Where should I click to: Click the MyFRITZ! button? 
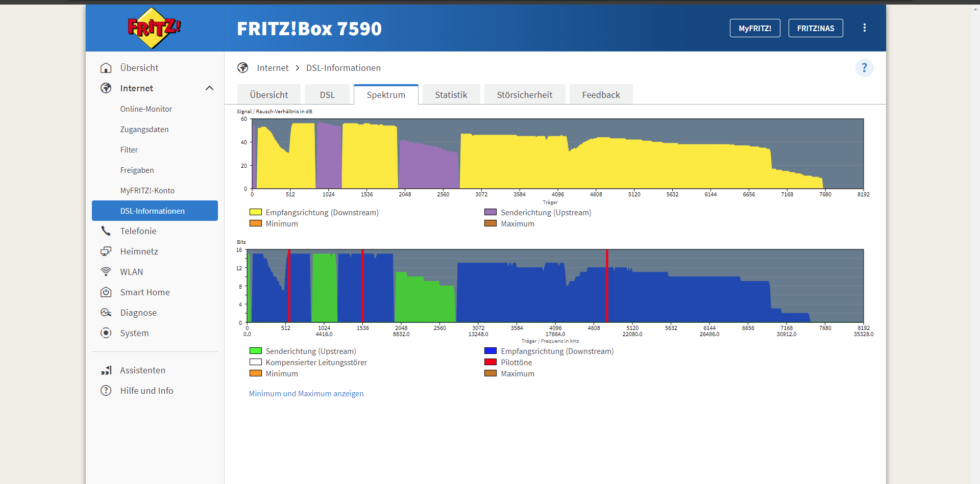coord(755,28)
